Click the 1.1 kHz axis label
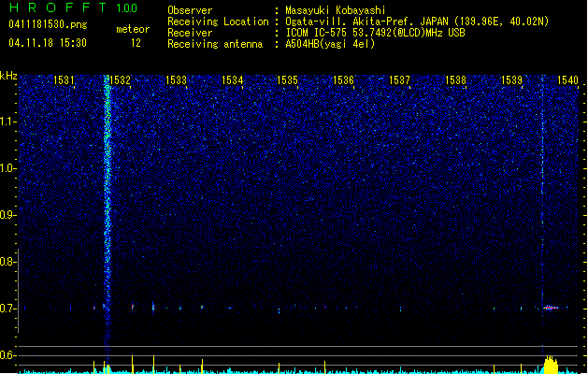 click(x=8, y=122)
